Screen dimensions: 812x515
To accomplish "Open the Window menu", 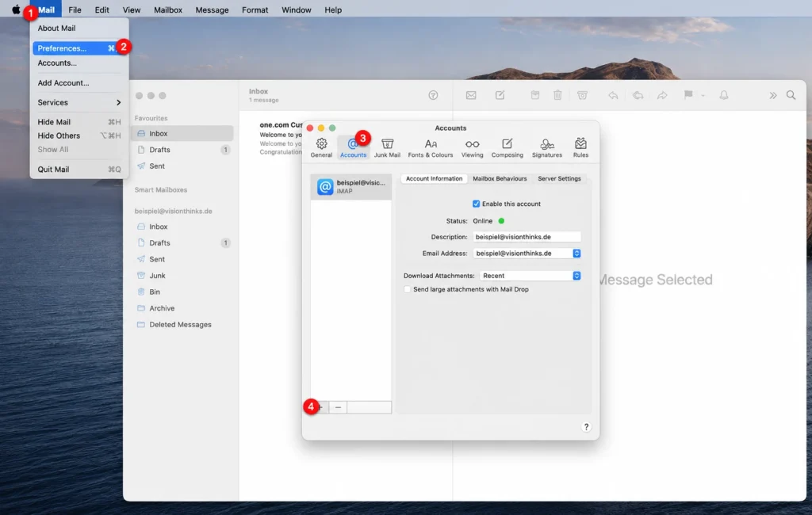I will [297, 10].
